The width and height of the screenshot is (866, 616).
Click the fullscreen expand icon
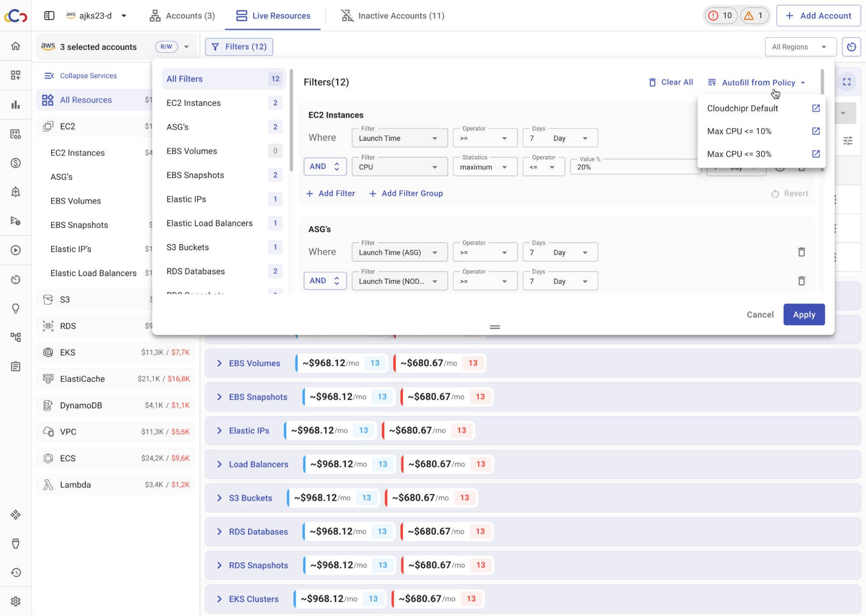847,82
